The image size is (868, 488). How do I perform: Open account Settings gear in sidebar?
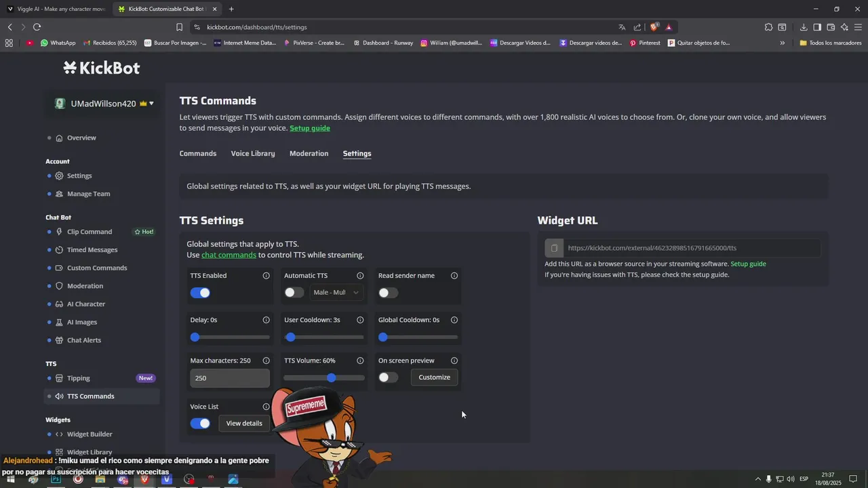pyautogui.click(x=79, y=176)
